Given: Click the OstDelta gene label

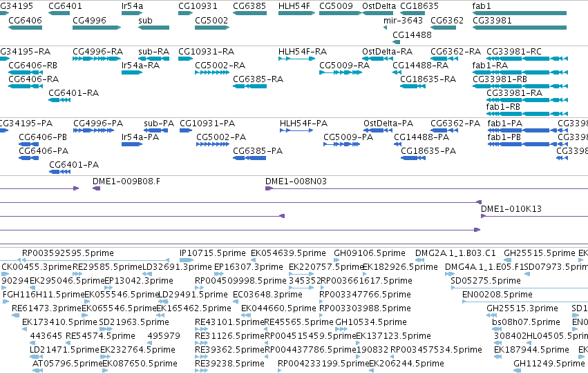Looking at the screenshot, I should 379,6.
